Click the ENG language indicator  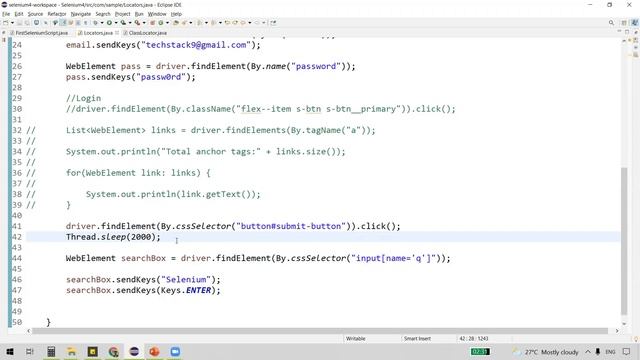click(610, 352)
